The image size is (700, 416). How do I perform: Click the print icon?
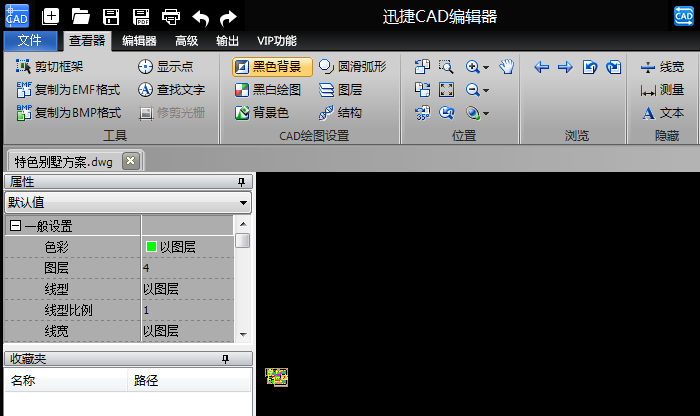coord(171,17)
